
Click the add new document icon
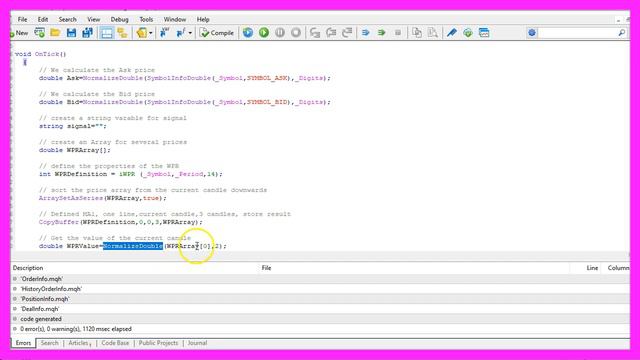40,33
